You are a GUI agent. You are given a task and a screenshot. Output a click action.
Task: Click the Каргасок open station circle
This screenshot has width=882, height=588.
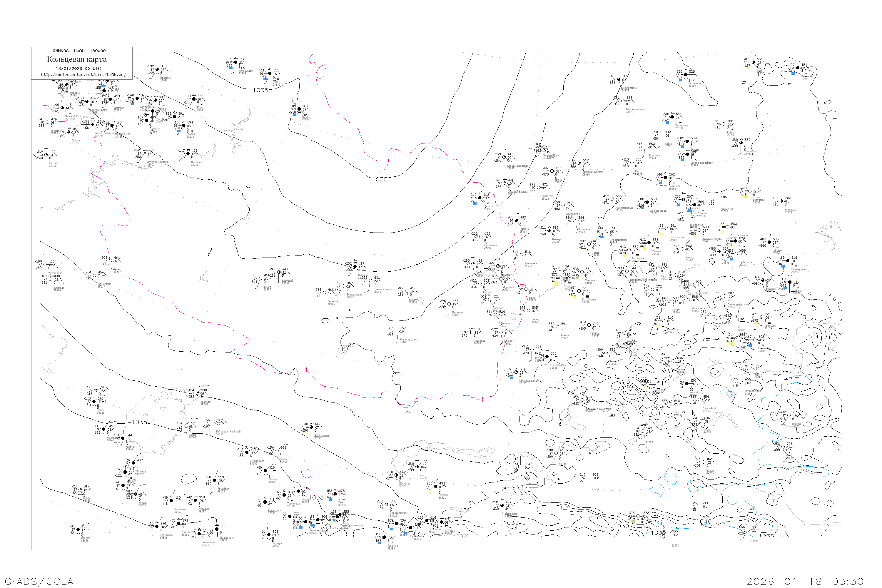pos(539,188)
